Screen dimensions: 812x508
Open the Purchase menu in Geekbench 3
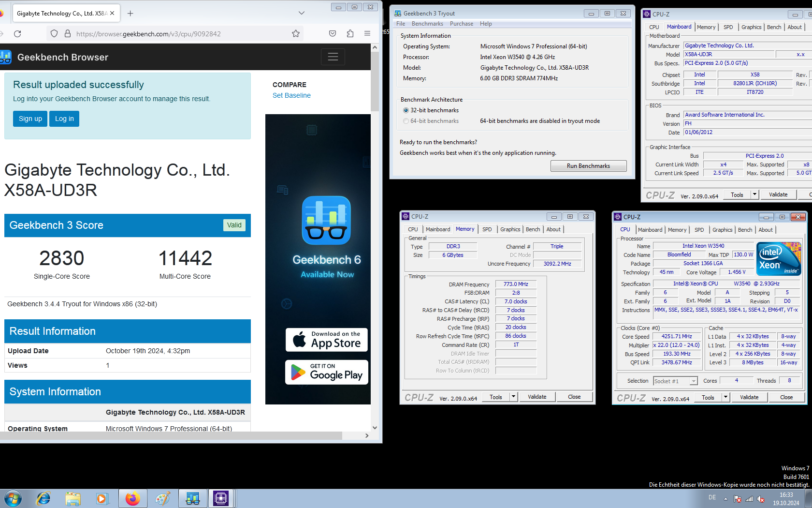(462, 24)
